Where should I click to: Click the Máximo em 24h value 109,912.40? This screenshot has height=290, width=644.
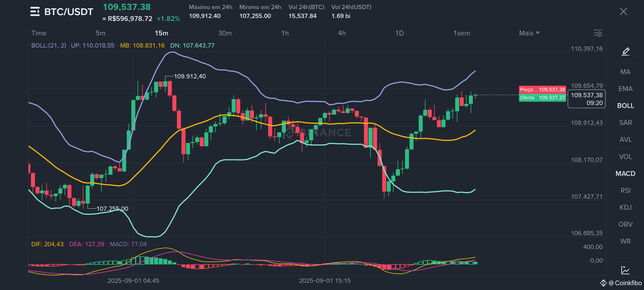(x=205, y=16)
